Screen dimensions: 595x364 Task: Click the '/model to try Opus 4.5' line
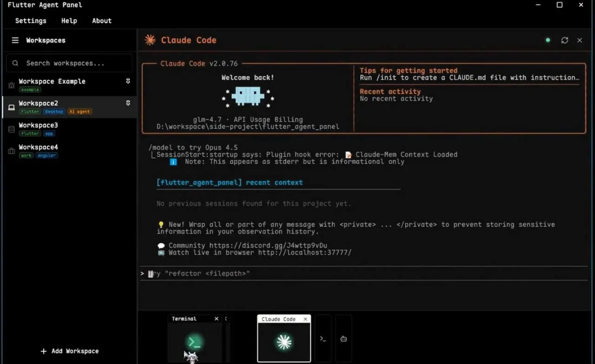193,147
